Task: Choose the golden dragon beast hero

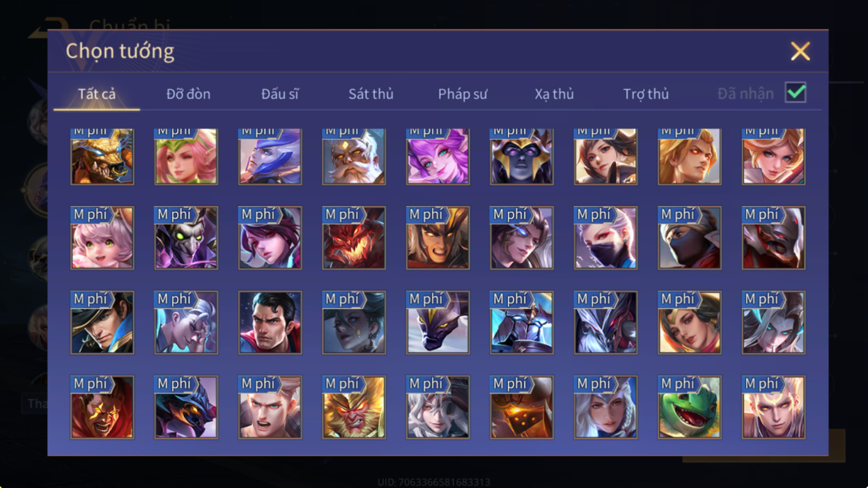Action: pyautogui.click(x=102, y=156)
